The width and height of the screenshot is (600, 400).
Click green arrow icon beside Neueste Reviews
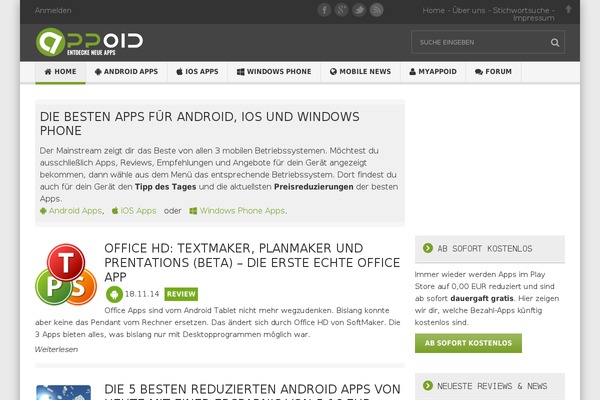tap(428, 385)
